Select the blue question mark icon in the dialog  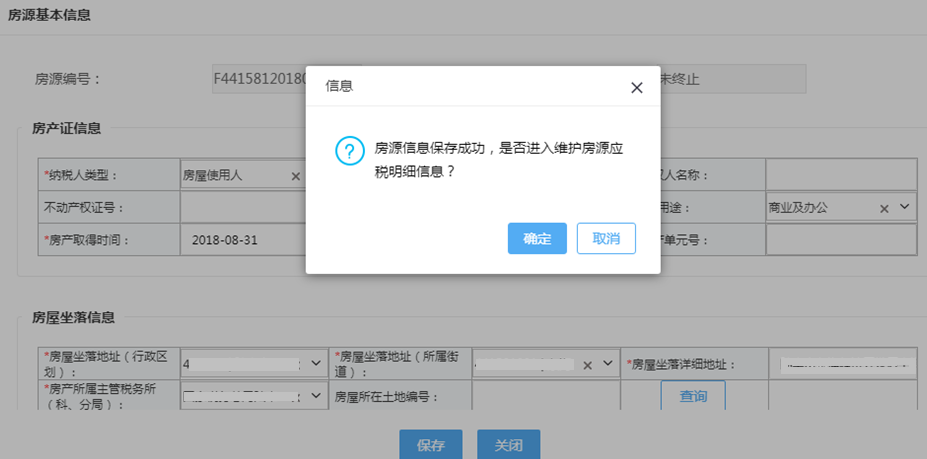tap(349, 151)
